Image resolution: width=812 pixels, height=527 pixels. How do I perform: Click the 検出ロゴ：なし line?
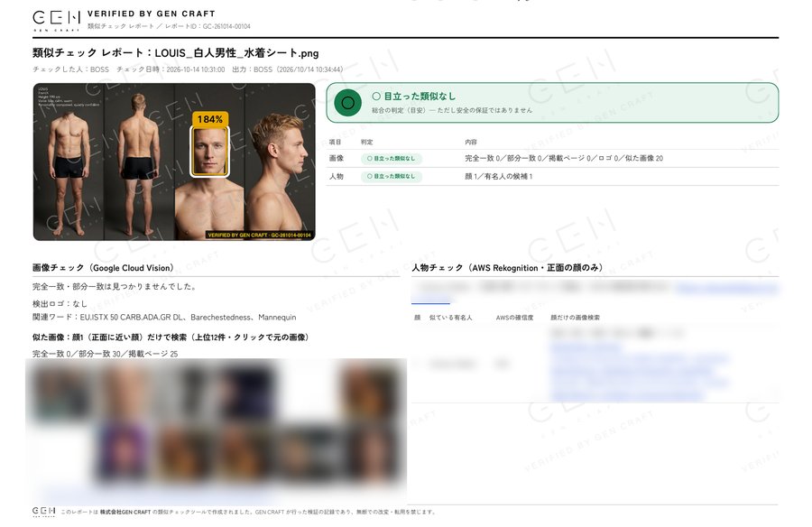point(60,304)
